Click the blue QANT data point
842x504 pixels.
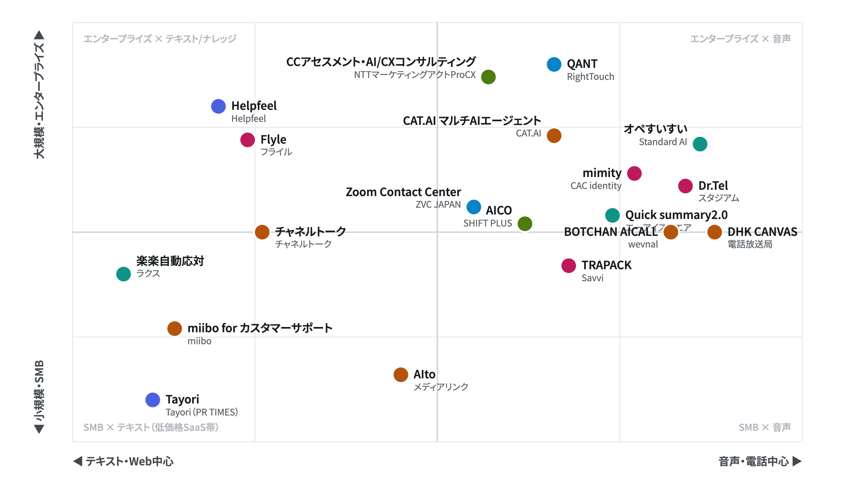[554, 64]
